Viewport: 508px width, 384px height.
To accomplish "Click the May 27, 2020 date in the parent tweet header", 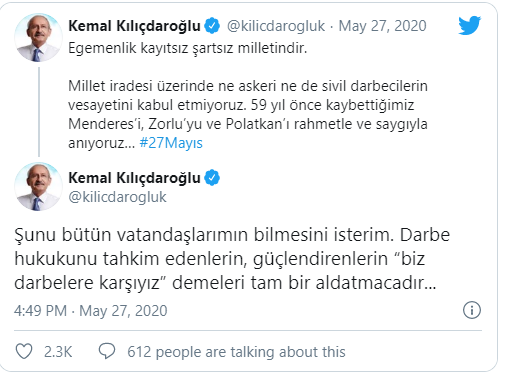I will click(x=382, y=26).
